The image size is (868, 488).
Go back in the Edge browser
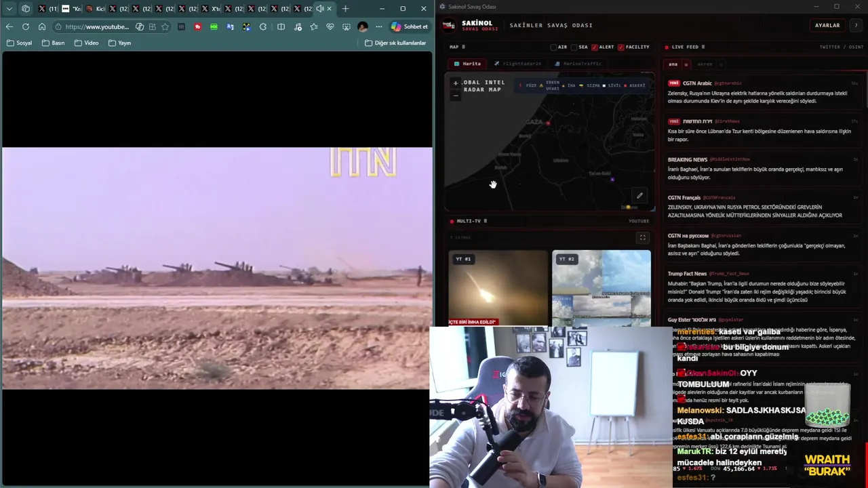click(9, 26)
